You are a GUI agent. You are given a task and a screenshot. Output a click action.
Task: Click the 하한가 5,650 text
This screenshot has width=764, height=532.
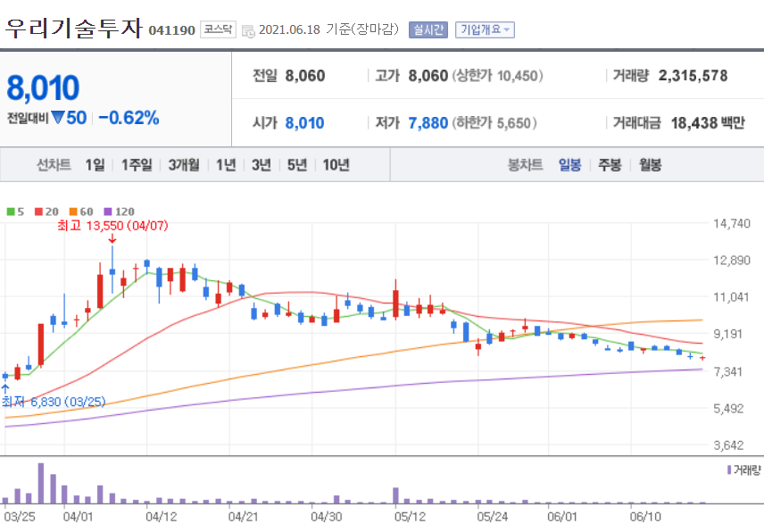494,123
